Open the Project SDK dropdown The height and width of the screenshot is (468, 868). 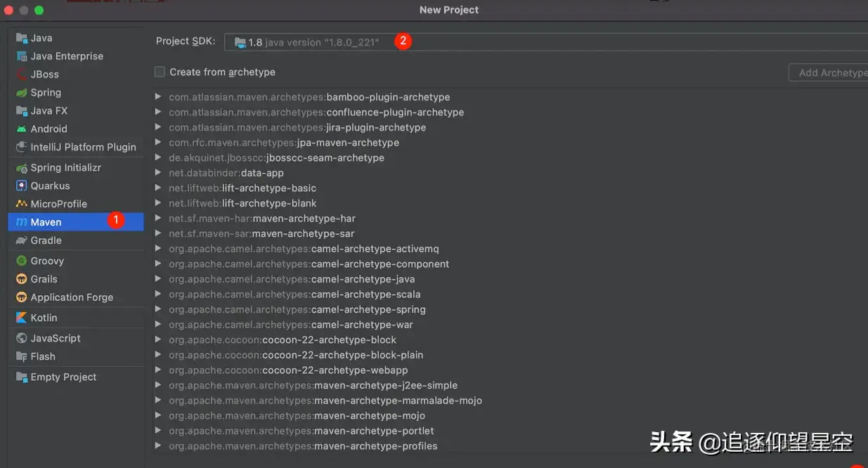[x=546, y=42]
